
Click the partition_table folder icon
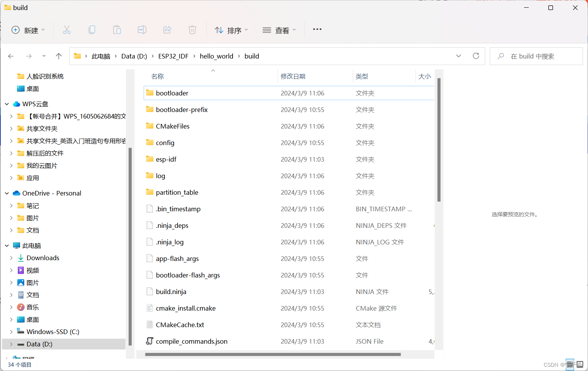coord(150,192)
